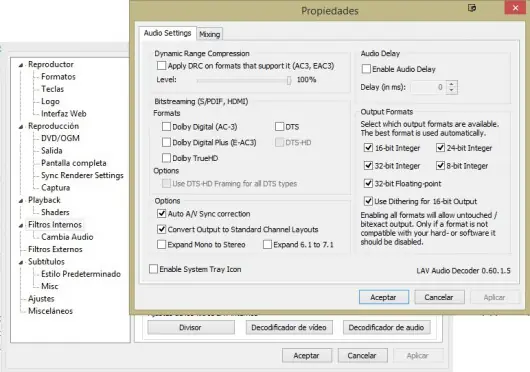This screenshot has height=372, width=530.
Task: Open Decodificador de audio settings
Action: (x=386, y=327)
